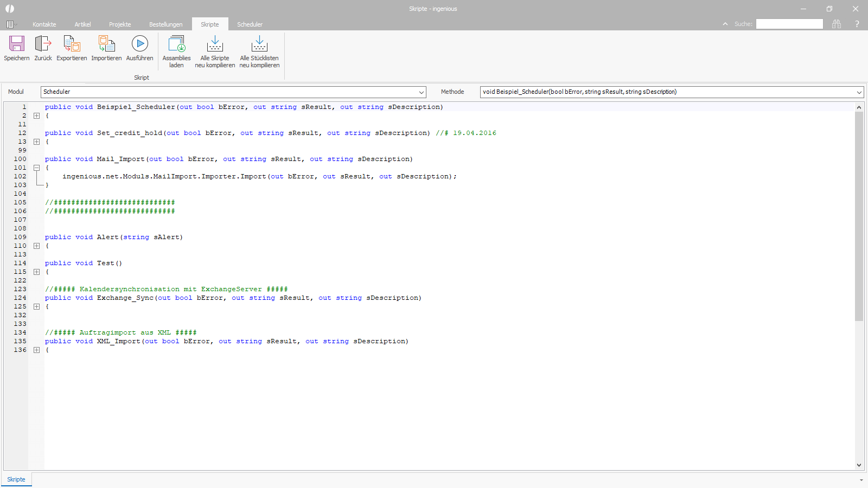This screenshot has width=868, height=488.
Task: Select the bottom Skripte document tab
Action: (x=16, y=479)
